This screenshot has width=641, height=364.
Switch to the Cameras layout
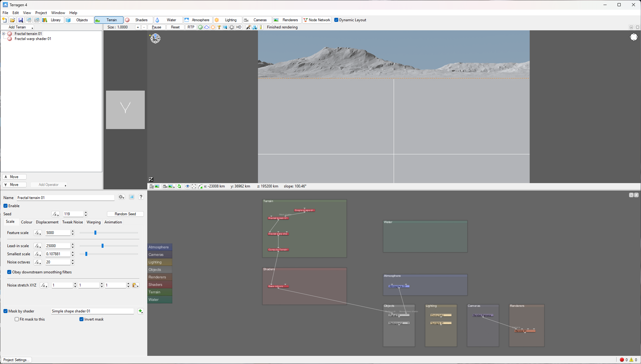pos(257,20)
